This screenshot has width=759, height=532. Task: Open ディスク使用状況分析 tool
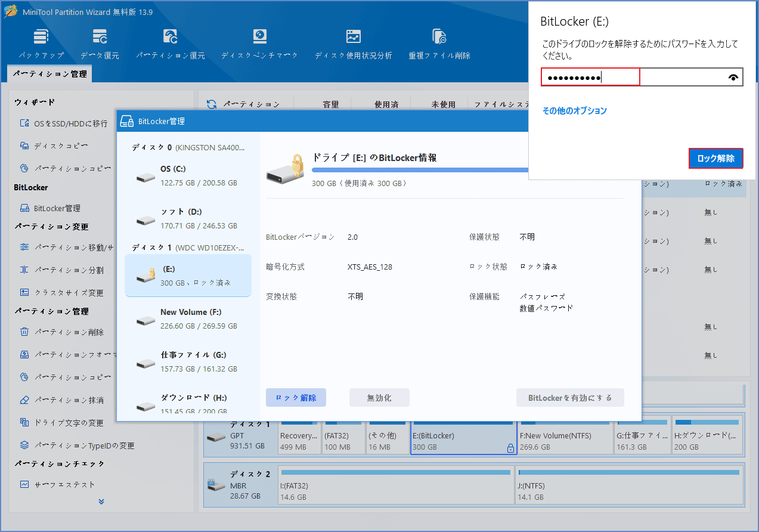coord(354,44)
